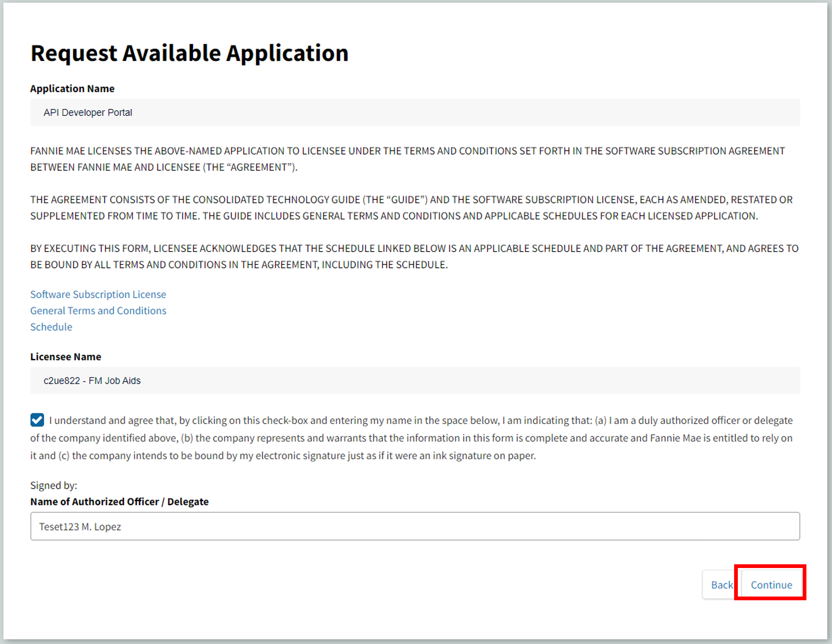Image resolution: width=832 pixels, height=644 pixels.
Task: Click the Application Name label
Action: point(72,89)
